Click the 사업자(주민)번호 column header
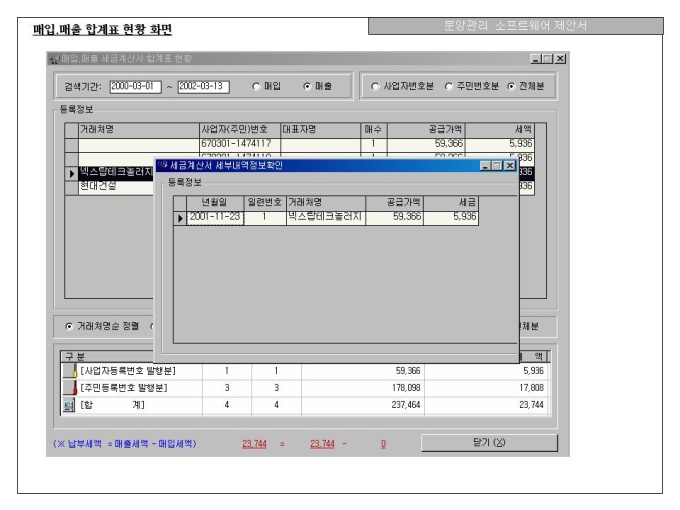 (x=240, y=130)
